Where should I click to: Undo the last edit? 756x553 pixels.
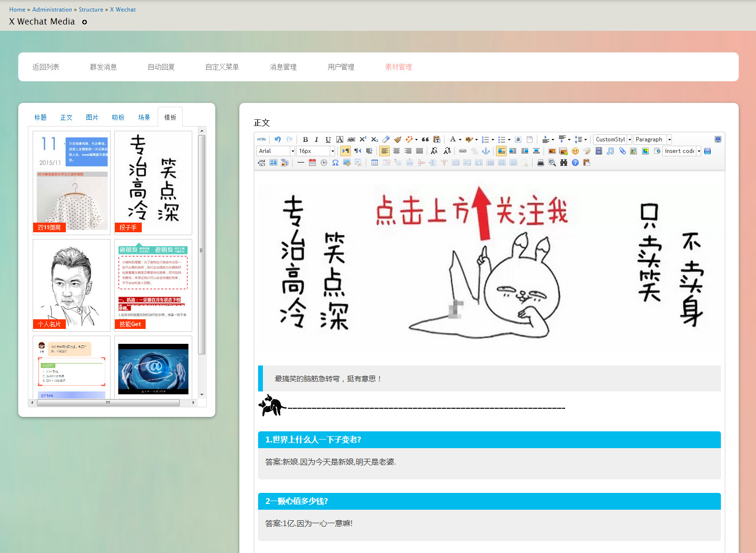pos(277,139)
